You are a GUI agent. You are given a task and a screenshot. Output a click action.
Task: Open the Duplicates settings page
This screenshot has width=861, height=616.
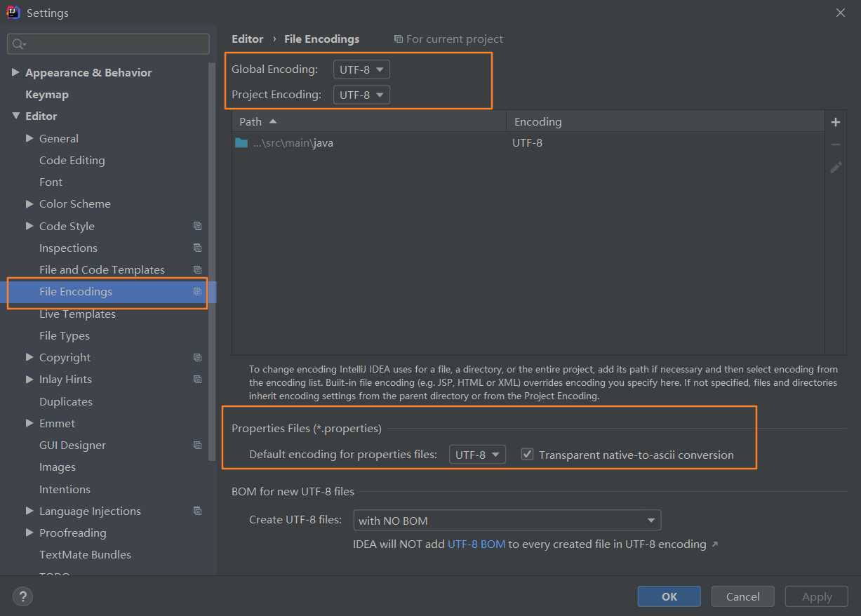tap(66, 401)
